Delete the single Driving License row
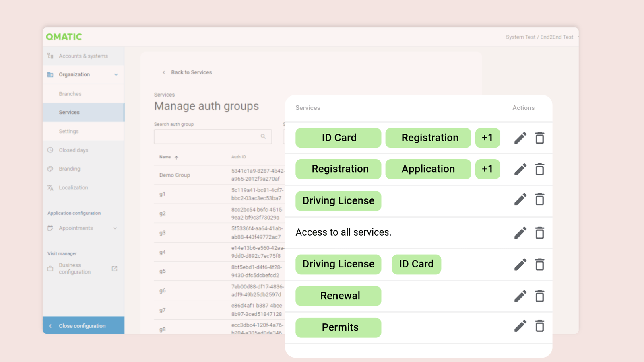644x362 pixels. coord(539,200)
